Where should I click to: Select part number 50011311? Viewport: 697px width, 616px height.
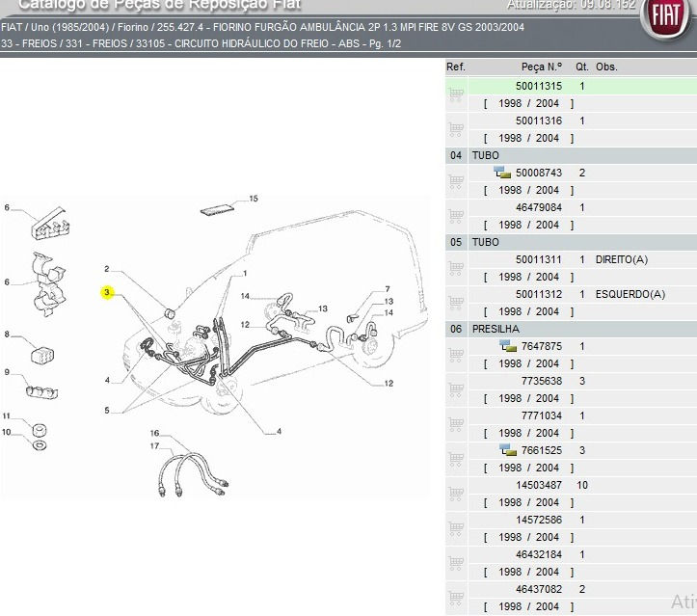[x=539, y=259]
